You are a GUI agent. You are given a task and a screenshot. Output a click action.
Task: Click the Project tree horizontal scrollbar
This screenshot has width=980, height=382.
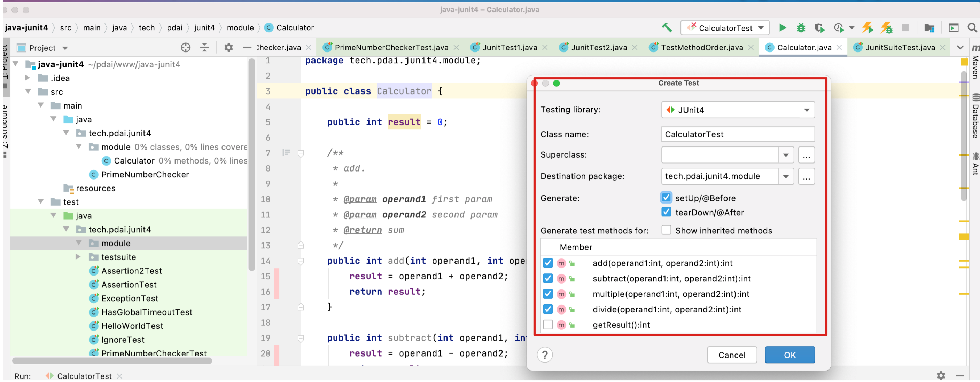(x=112, y=361)
